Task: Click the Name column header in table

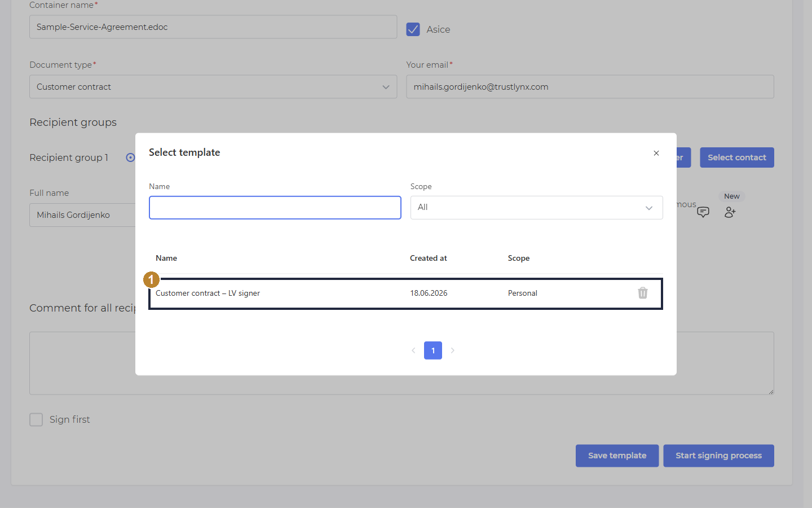Action: [x=166, y=258]
